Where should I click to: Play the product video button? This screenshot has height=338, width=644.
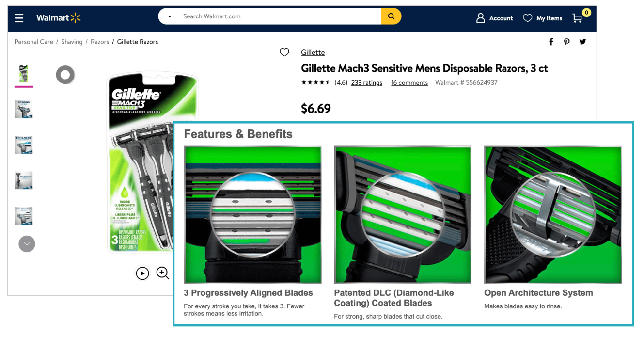(142, 274)
